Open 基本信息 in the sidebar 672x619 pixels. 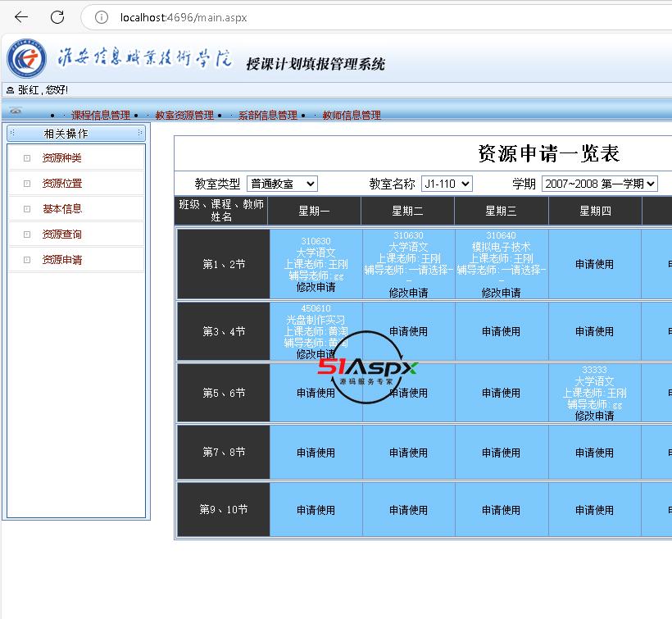[61, 209]
